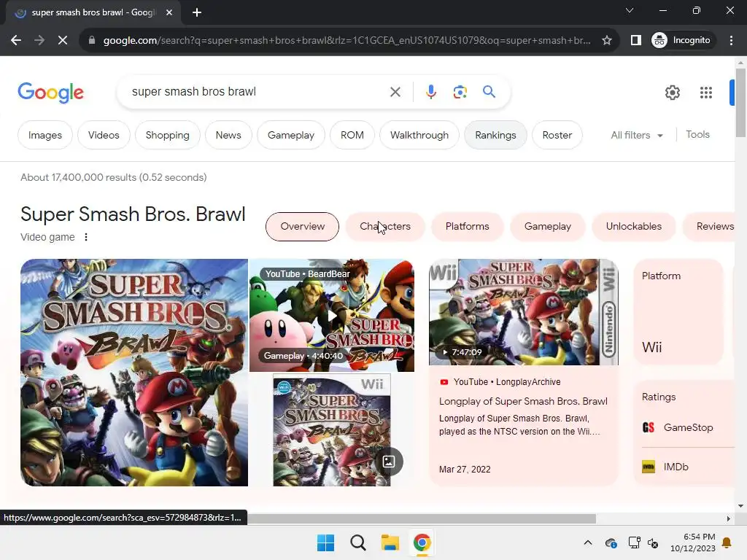Select the Rankings filter chip
The image size is (747, 560).
point(495,135)
